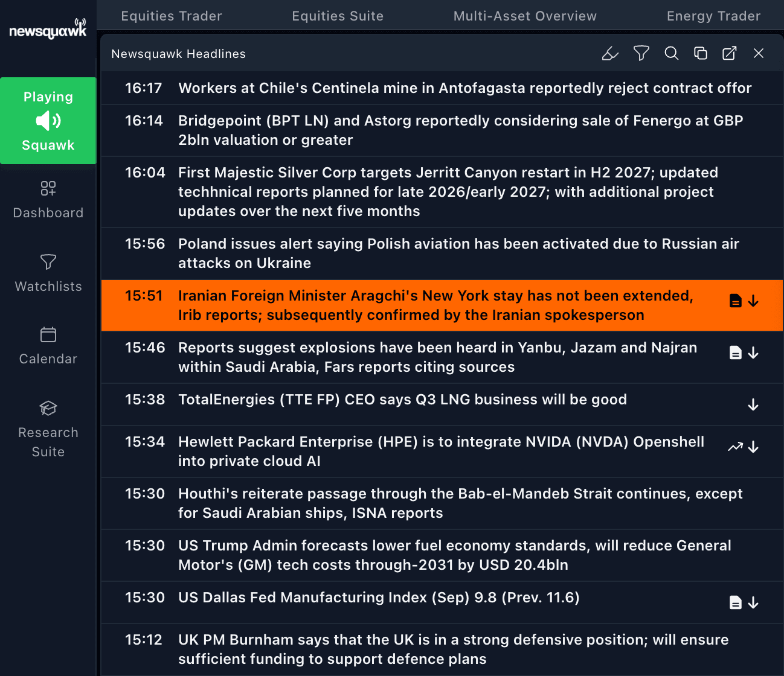The width and height of the screenshot is (784, 676).
Task: Select the Houthi's Bab-el-Mandeb Strait headline
Action: click(442, 503)
